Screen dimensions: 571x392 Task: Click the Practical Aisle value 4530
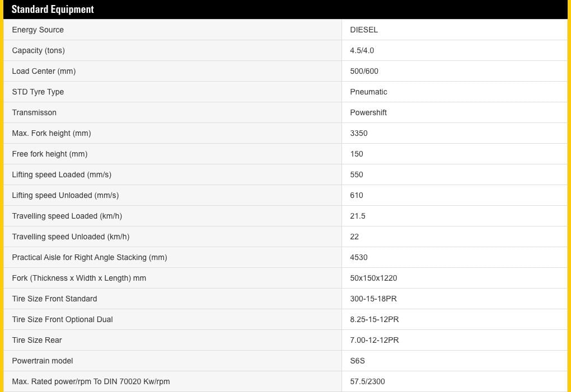[359, 257]
